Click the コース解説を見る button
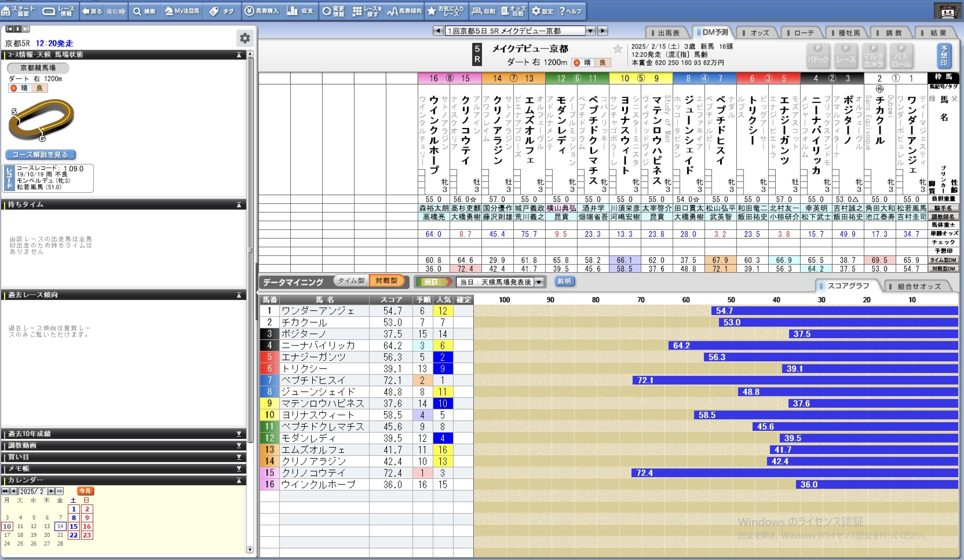The height and width of the screenshot is (560, 964). coord(41,155)
